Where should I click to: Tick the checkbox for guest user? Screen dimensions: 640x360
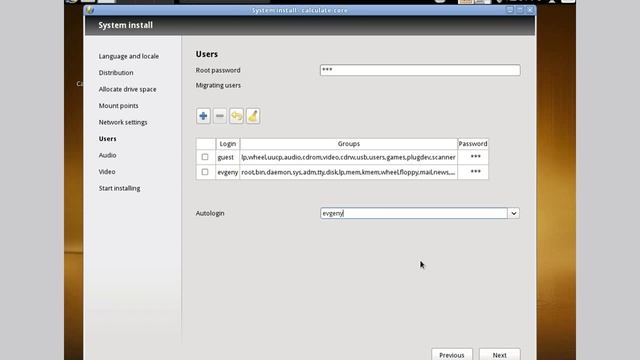[205, 157]
